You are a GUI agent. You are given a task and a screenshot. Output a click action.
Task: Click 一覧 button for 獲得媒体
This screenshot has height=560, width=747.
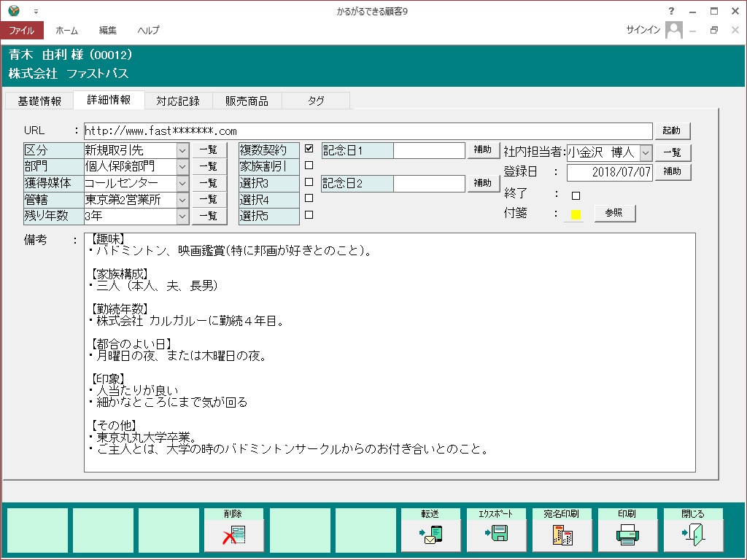point(209,183)
